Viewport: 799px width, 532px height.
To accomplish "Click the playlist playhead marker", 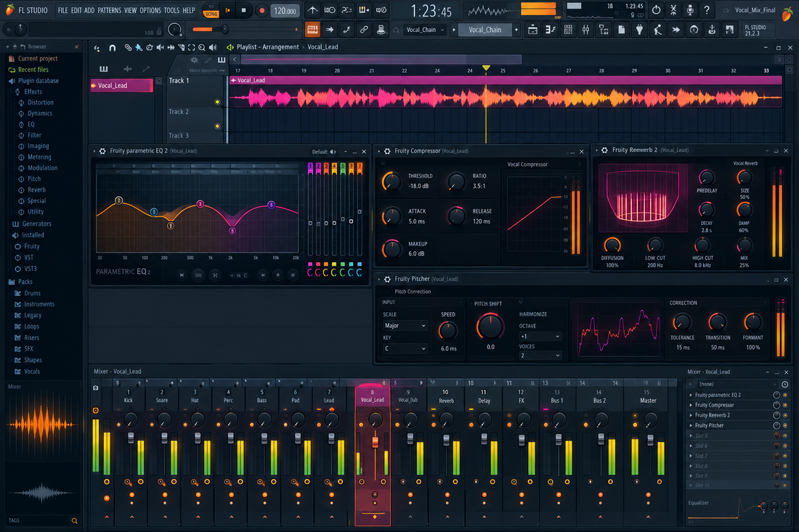I will tap(486, 68).
